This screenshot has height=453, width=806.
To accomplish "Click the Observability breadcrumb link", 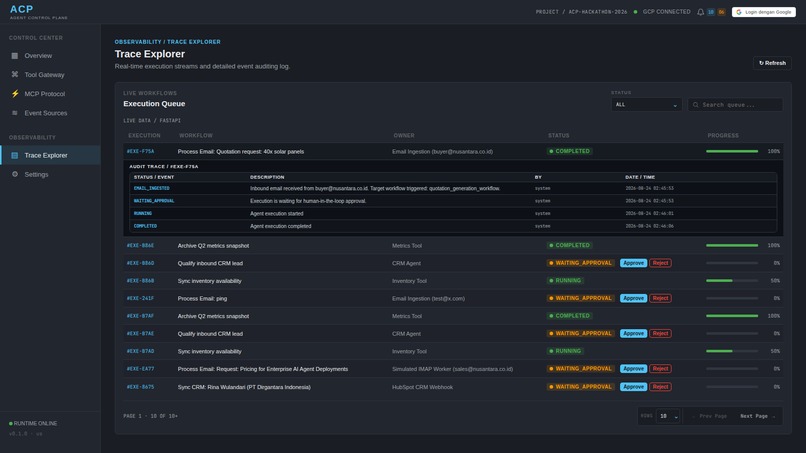I will point(138,42).
